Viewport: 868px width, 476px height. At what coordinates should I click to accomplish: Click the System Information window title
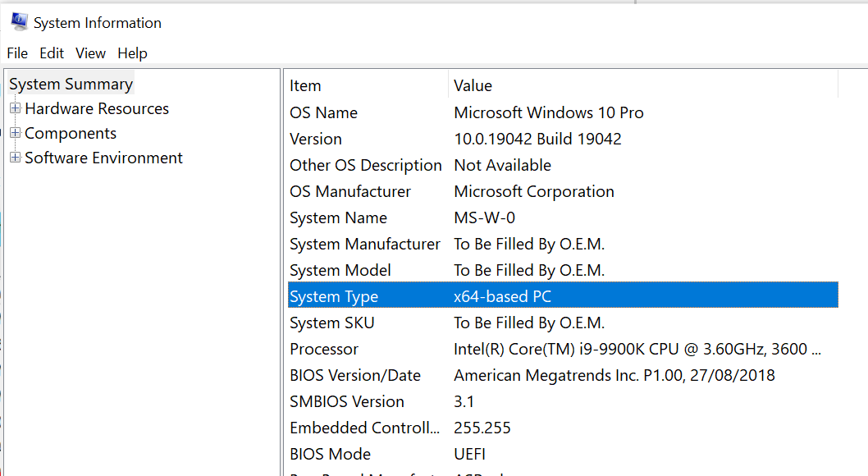(x=98, y=23)
